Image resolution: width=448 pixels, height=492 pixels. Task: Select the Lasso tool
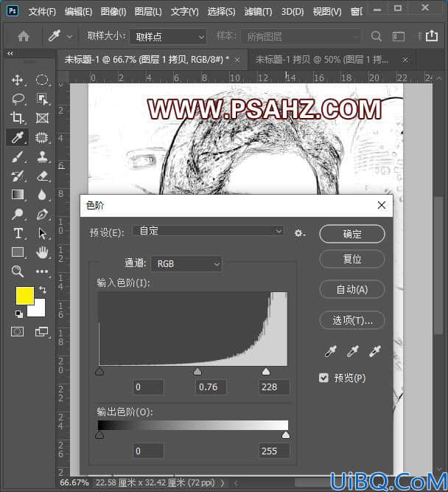tap(17, 99)
